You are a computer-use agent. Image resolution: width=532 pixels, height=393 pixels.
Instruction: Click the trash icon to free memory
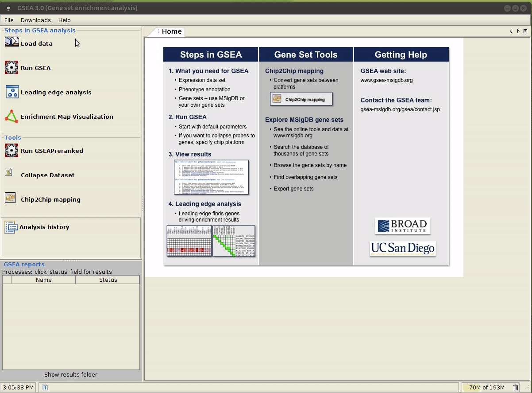point(516,388)
